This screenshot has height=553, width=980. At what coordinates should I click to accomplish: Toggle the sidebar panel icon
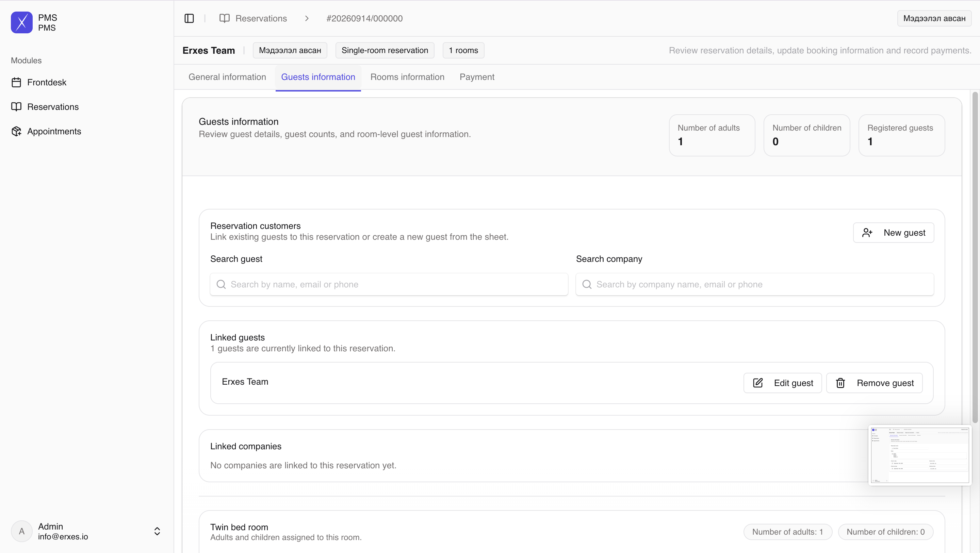pyautogui.click(x=189, y=18)
